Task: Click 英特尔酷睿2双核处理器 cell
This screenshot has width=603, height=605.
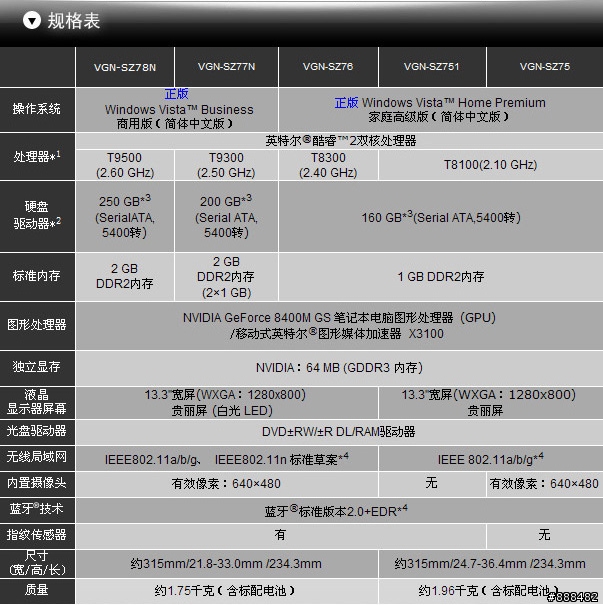Action: click(340, 141)
